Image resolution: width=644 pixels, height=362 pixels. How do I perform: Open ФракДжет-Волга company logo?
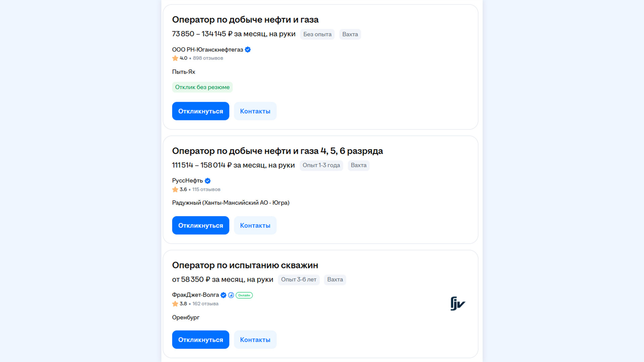click(x=458, y=304)
